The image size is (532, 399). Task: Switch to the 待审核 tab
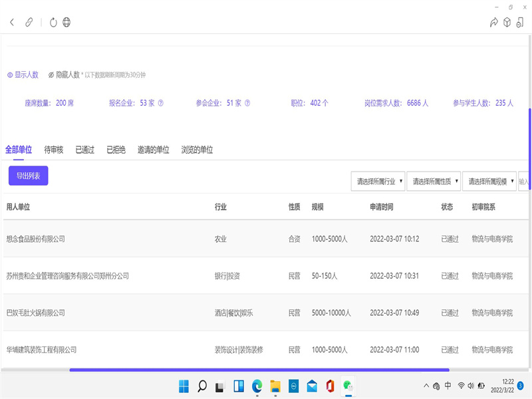(54, 150)
